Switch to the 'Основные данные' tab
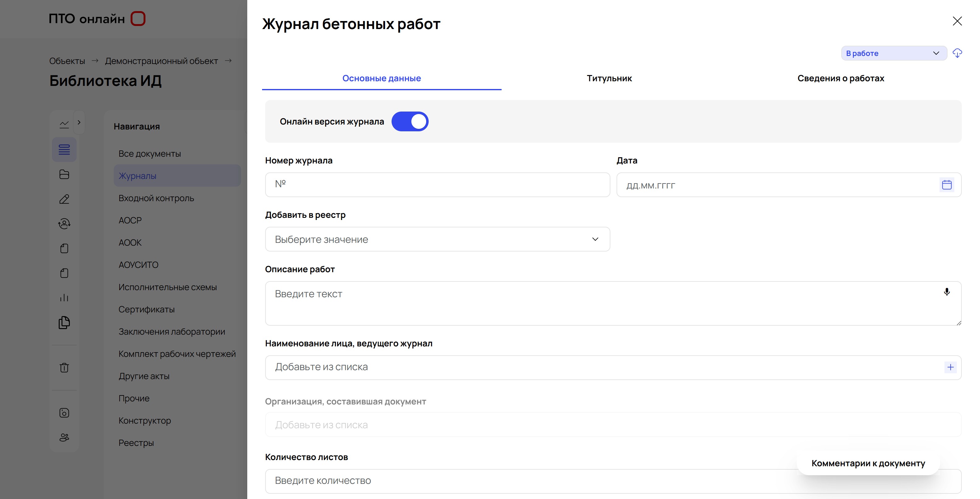Viewport: 980px width, 499px height. pos(382,78)
